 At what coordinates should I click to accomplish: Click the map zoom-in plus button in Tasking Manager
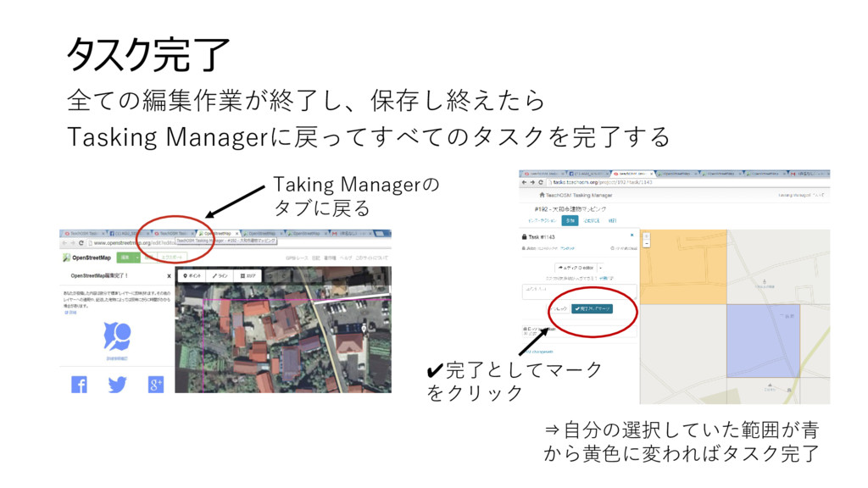646,236
